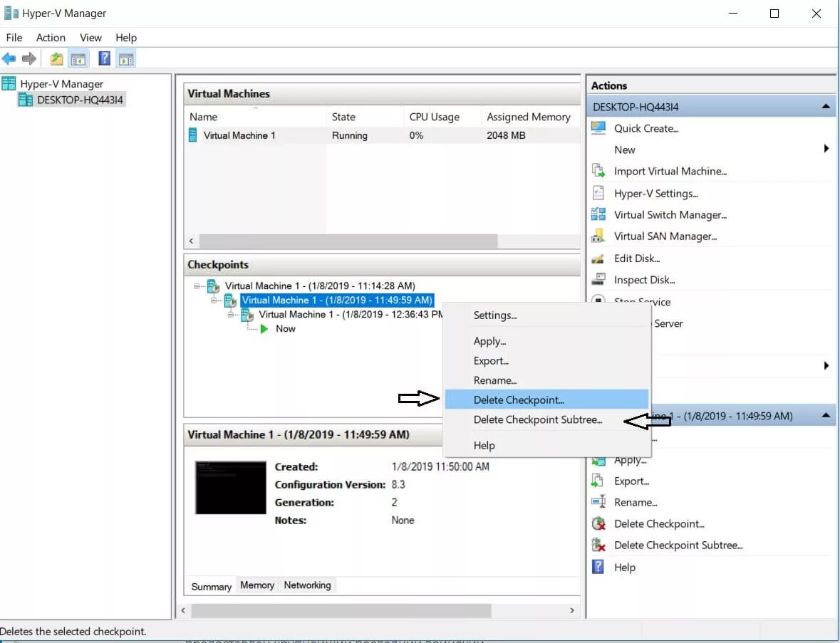This screenshot has width=840, height=643.
Task: Open the Action menu
Action: click(x=51, y=37)
